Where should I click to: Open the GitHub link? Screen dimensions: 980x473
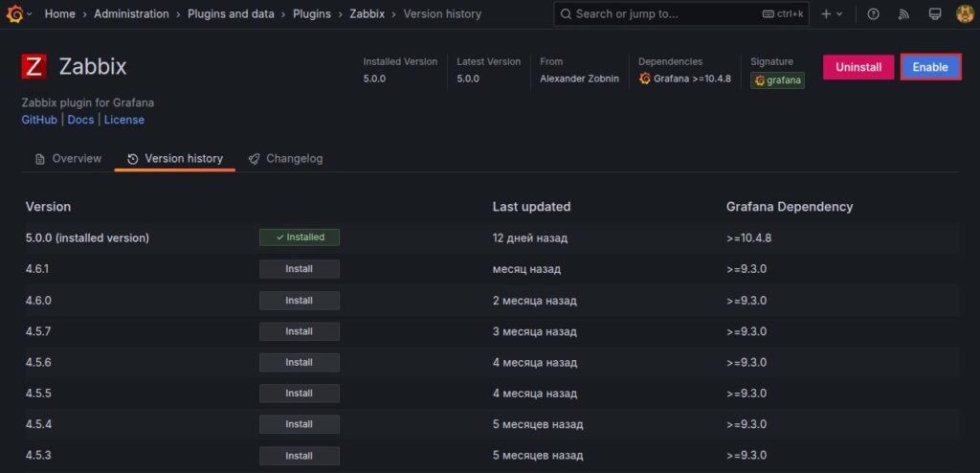pyautogui.click(x=39, y=120)
